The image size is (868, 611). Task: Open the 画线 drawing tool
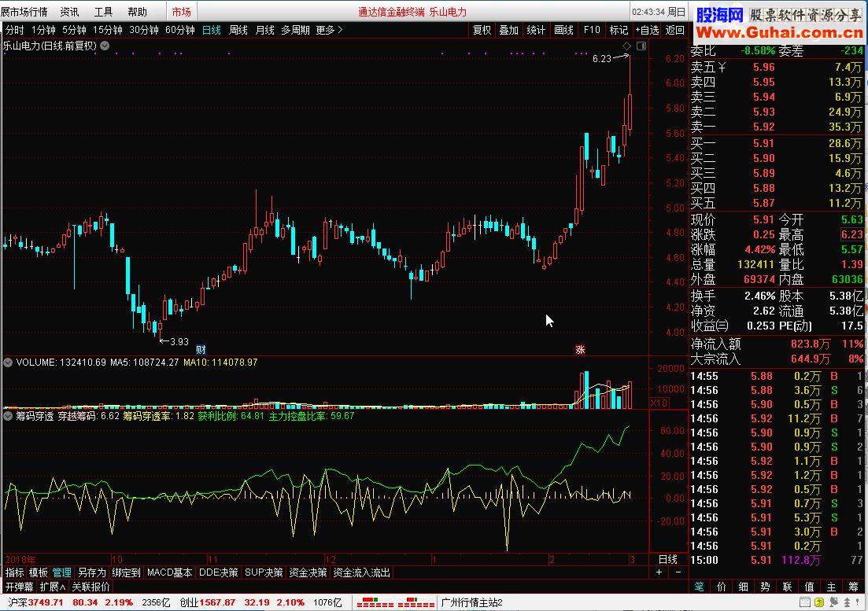[563, 30]
